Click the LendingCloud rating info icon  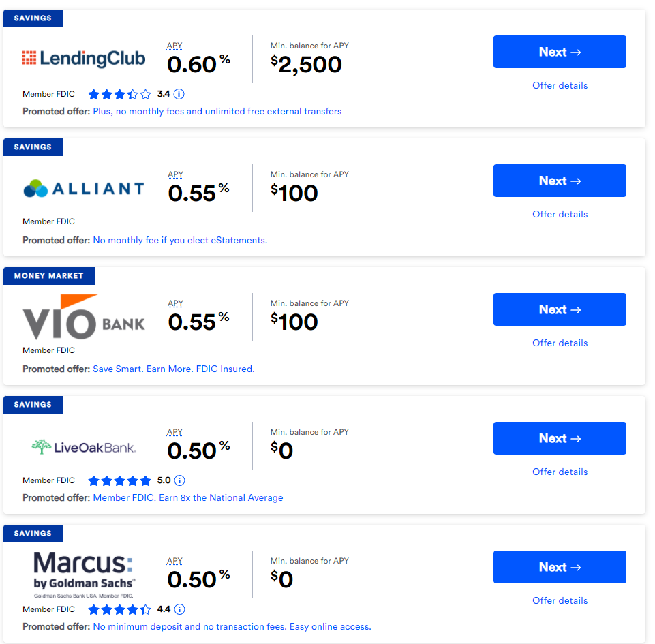pos(179,94)
